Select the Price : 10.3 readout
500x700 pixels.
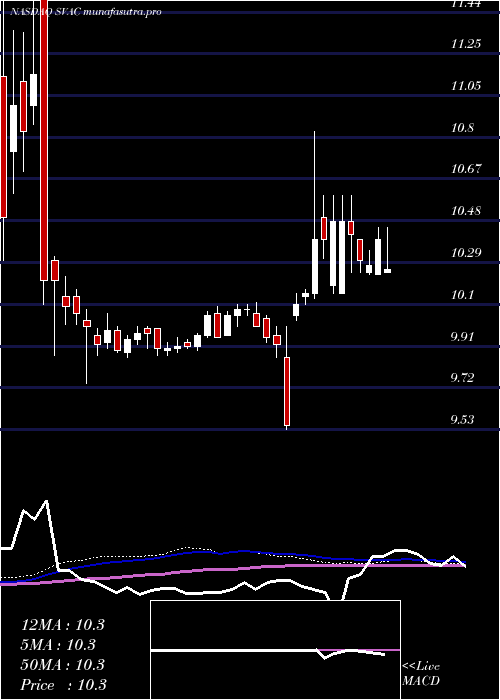pos(64,685)
